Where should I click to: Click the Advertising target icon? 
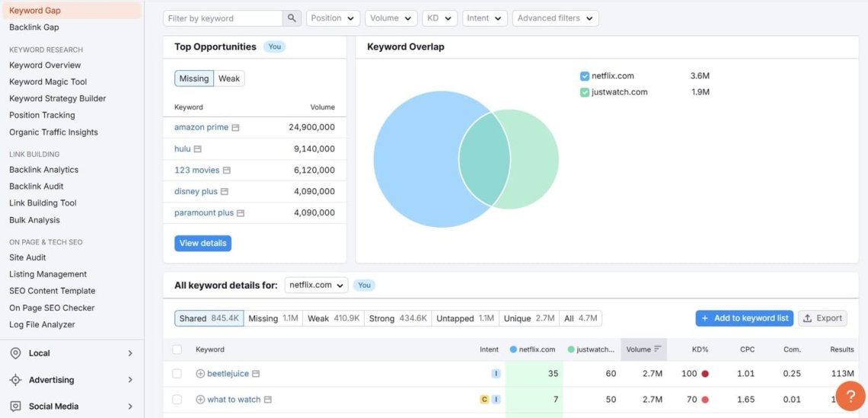(x=15, y=380)
